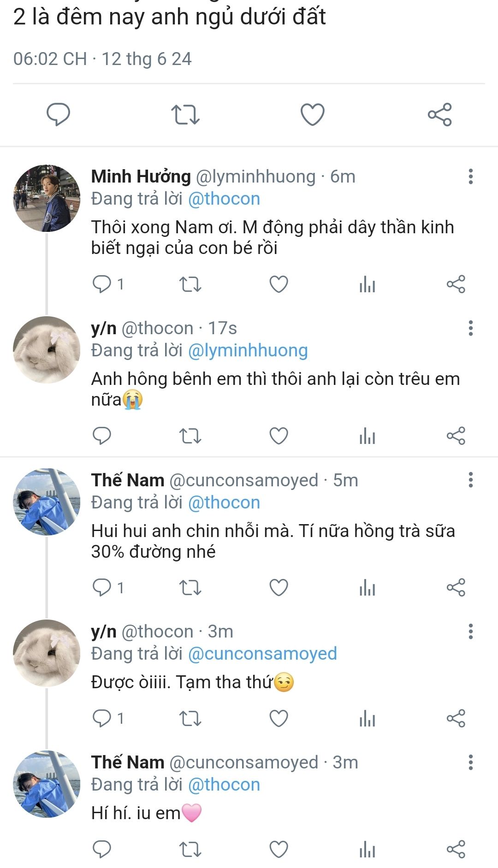Viewport: 498px width, 868px height.
Task: Like the main tweet with heart
Action: (313, 114)
